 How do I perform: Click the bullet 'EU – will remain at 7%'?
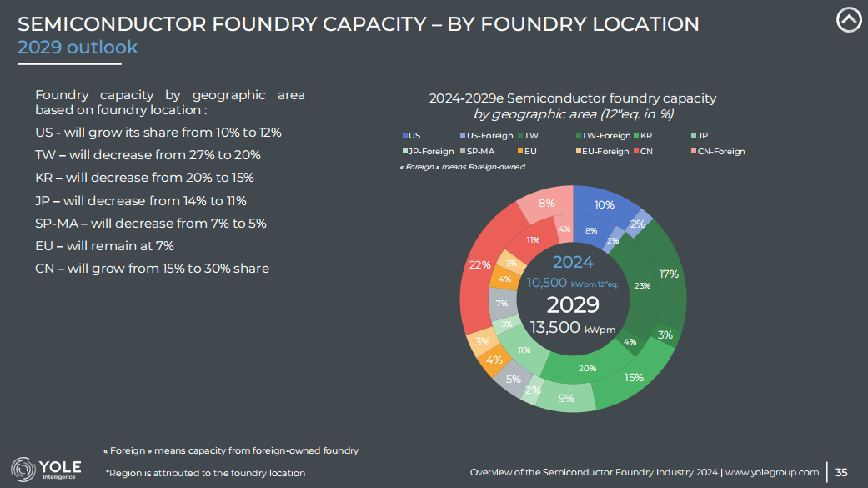pos(104,246)
